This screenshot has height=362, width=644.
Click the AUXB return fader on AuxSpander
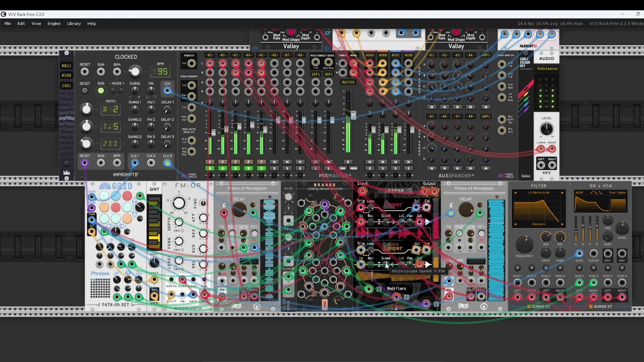[385, 130]
